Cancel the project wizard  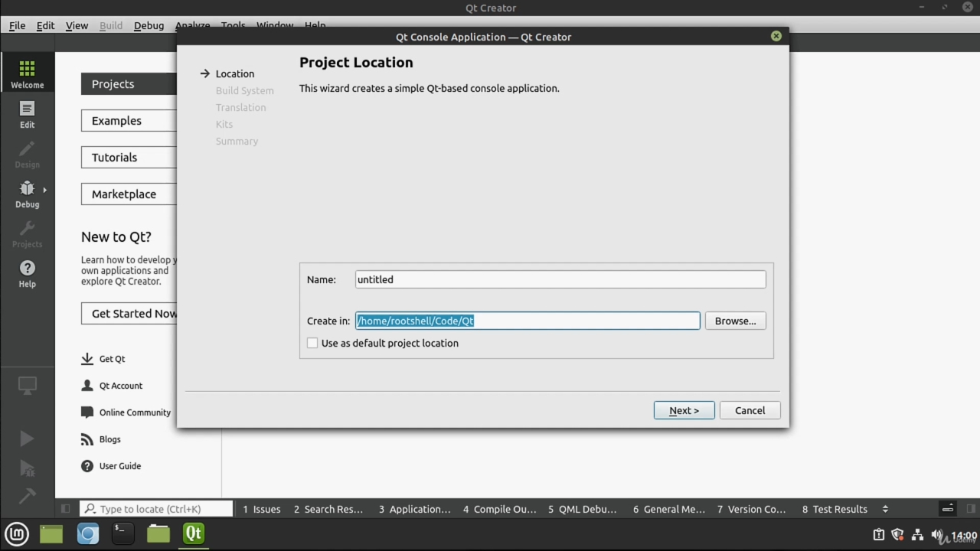pos(750,410)
